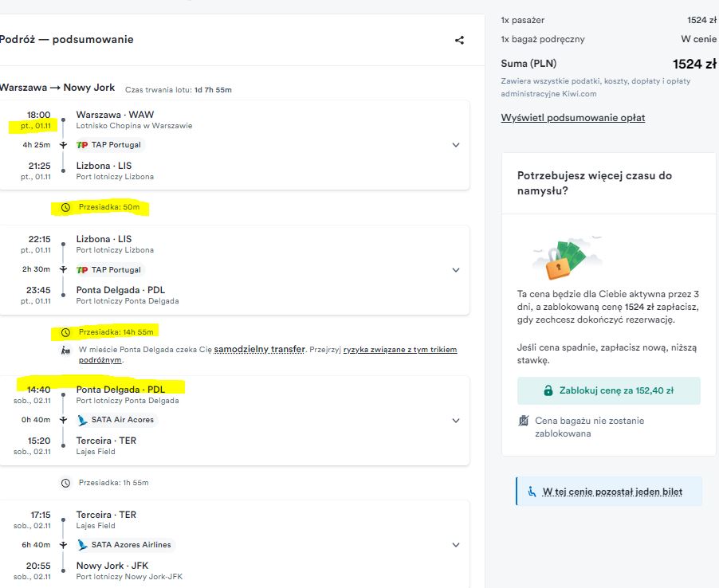Click the Potrzebujesz więcej czasu do namysłu heading
The height and width of the screenshot is (588, 719).
pyautogui.click(x=595, y=183)
